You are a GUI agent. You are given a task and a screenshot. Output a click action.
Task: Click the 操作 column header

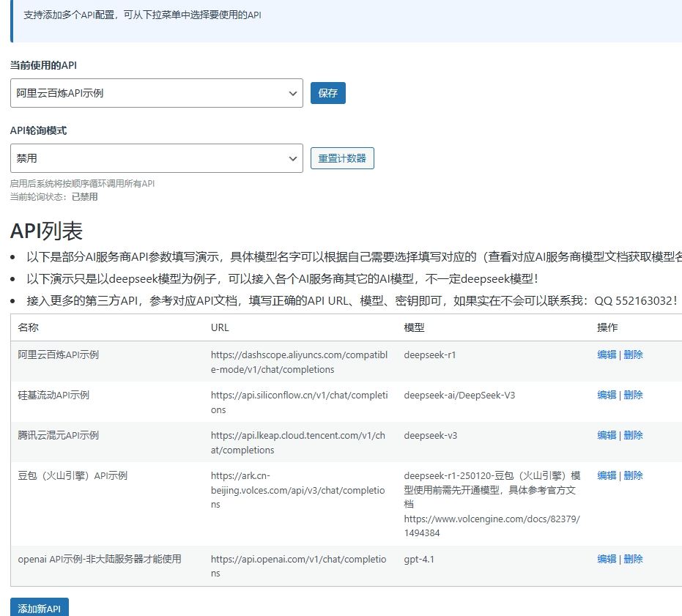607,327
